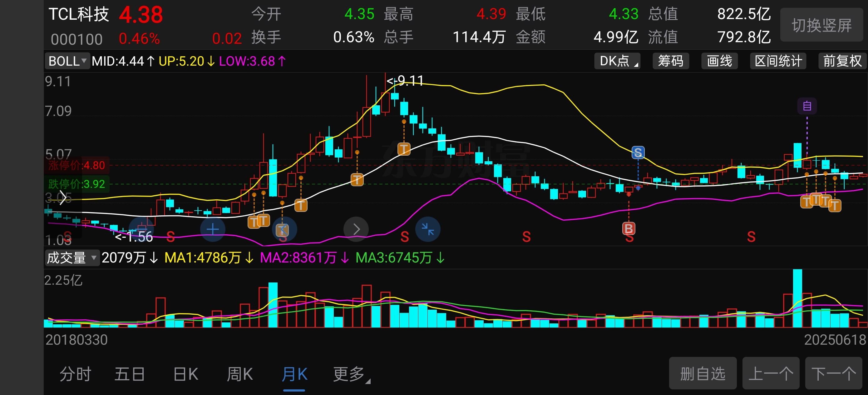Click the stock code 000100

pos(76,39)
